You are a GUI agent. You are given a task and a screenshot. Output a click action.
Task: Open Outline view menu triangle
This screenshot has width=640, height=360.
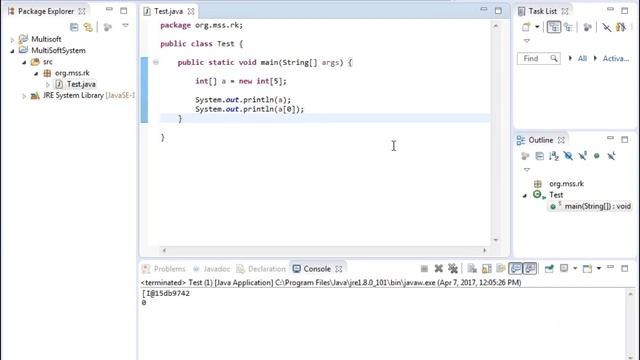(x=527, y=169)
